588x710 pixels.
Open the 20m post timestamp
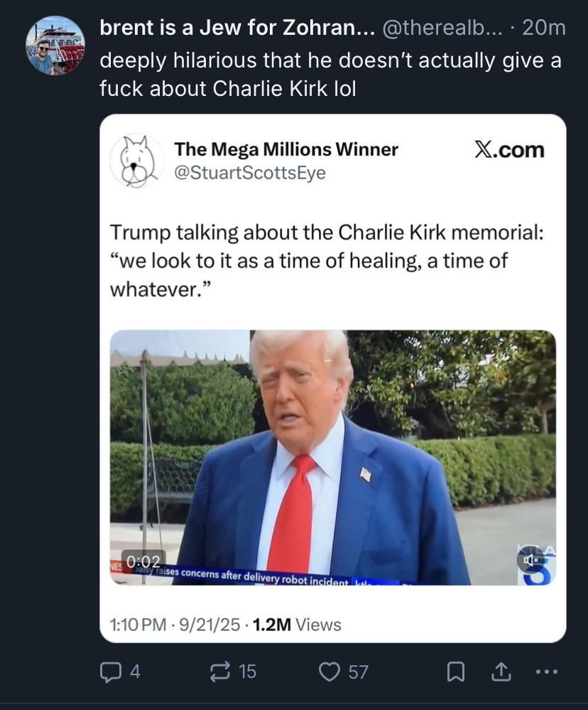click(544, 28)
